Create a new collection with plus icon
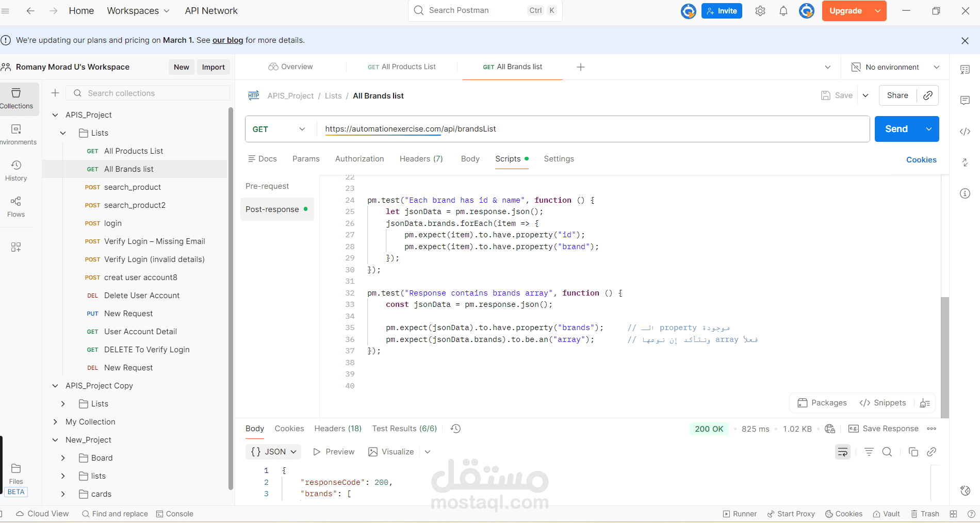Screen dimensions: 980x523 [x=55, y=93]
